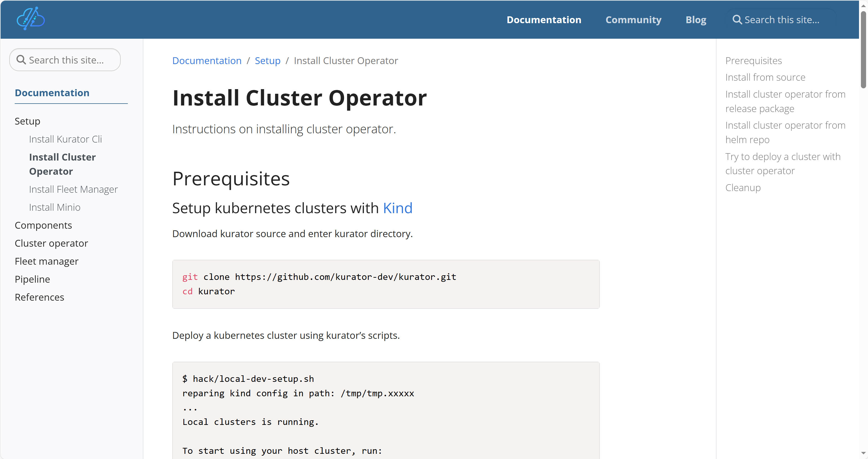Open Documentation in the top navbar
868x459 pixels.
(x=544, y=20)
